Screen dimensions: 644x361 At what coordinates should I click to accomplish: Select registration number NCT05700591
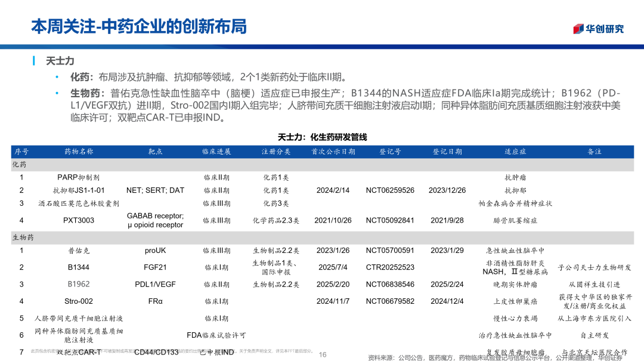(390, 251)
